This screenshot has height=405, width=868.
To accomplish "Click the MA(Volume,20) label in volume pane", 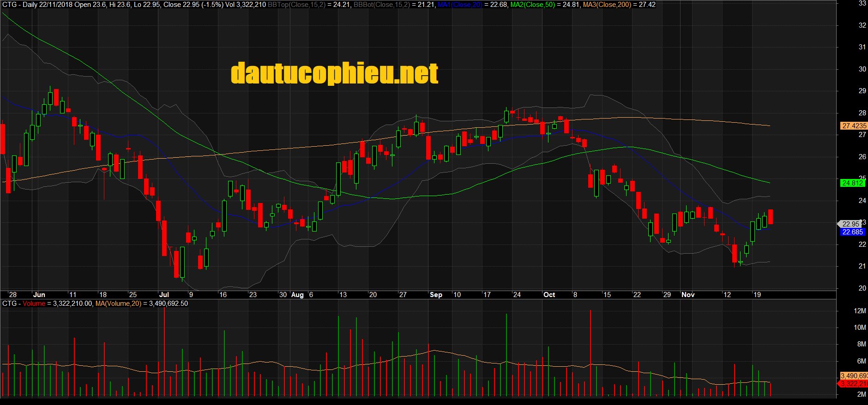I will click(x=118, y=304).
